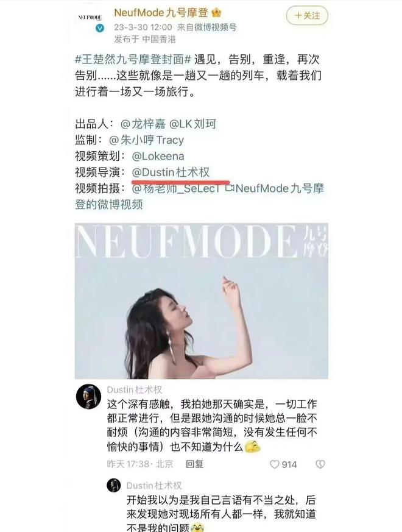Open hashtag #王楚然九号摩登封面#
This screenshot has height=532, width=402.
point(133,59)
